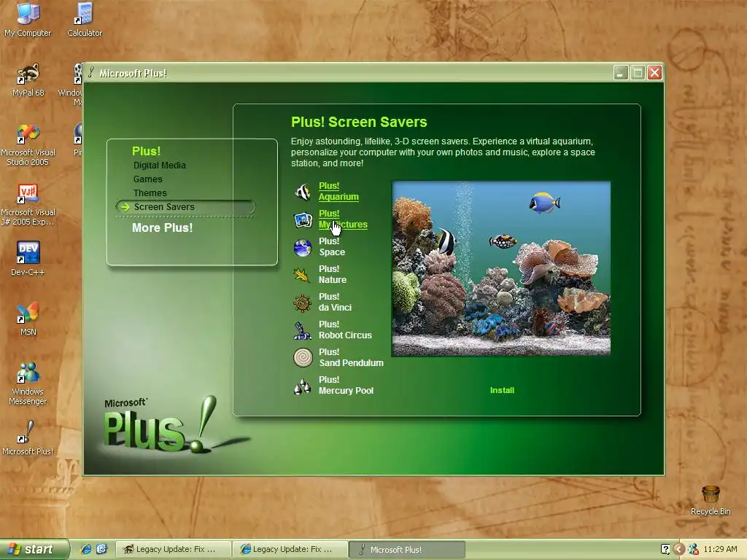Switch to first Legacy Update taskbar window

[174, 550]
